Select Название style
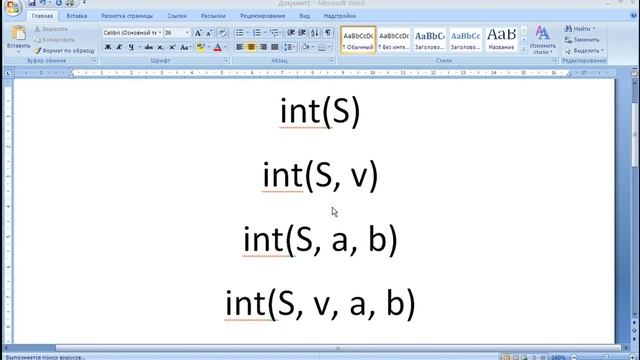640x360 pixels. pos(501,40)
